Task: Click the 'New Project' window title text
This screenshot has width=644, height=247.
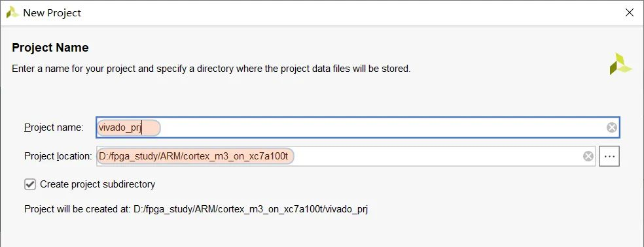Action: tap(52, 12)
